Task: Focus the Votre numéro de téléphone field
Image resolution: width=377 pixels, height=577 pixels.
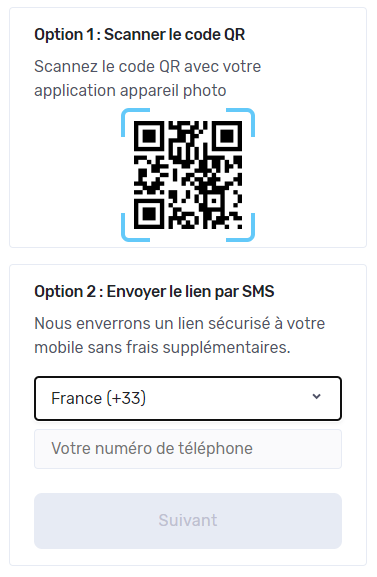Action: pos(188,449)
